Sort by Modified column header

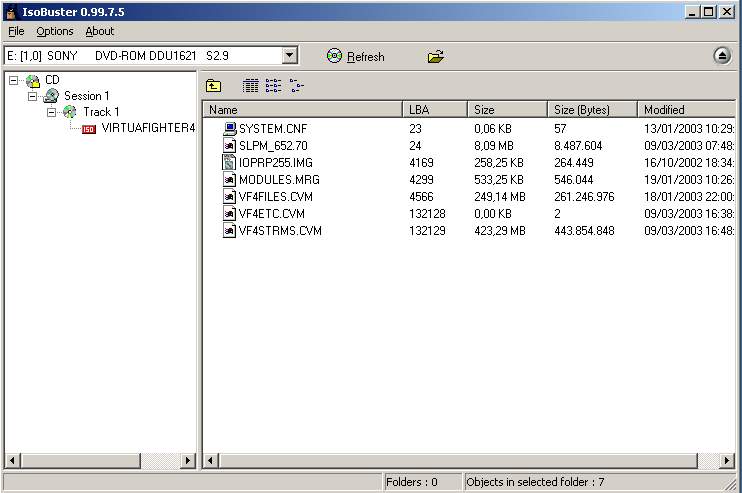point(686,110)
